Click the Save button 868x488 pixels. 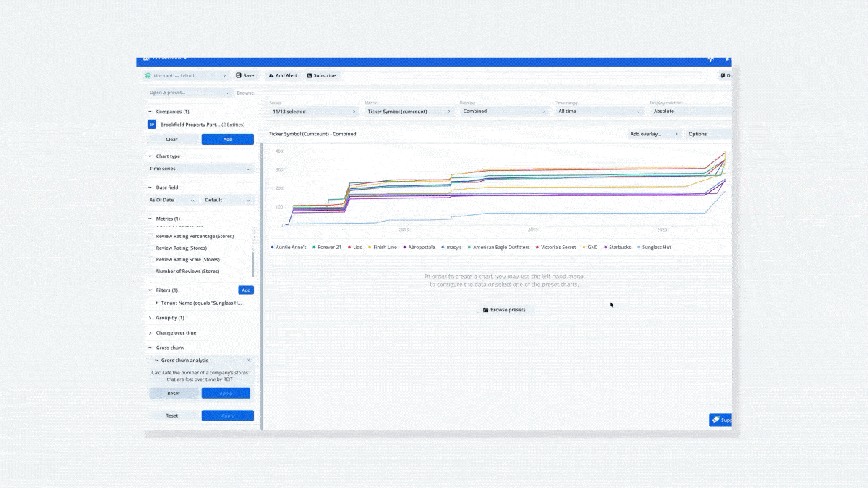tap(245, 75)
